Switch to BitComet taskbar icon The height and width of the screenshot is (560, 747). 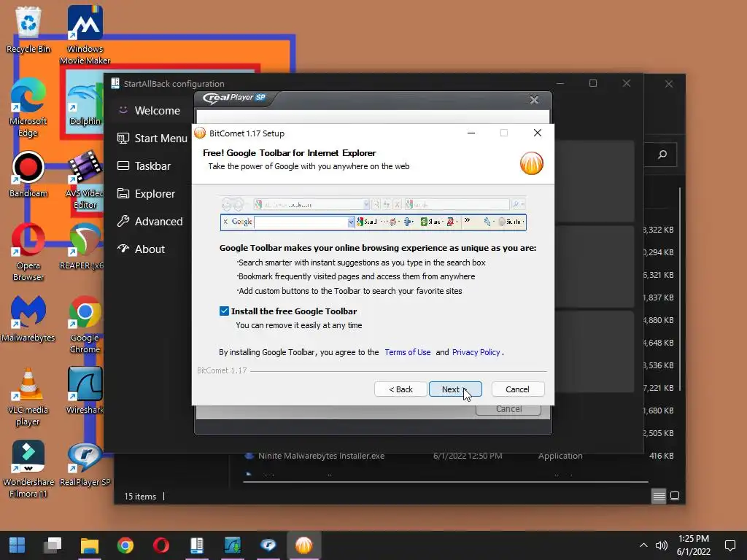pyautogui.click(x=304, y=545)
